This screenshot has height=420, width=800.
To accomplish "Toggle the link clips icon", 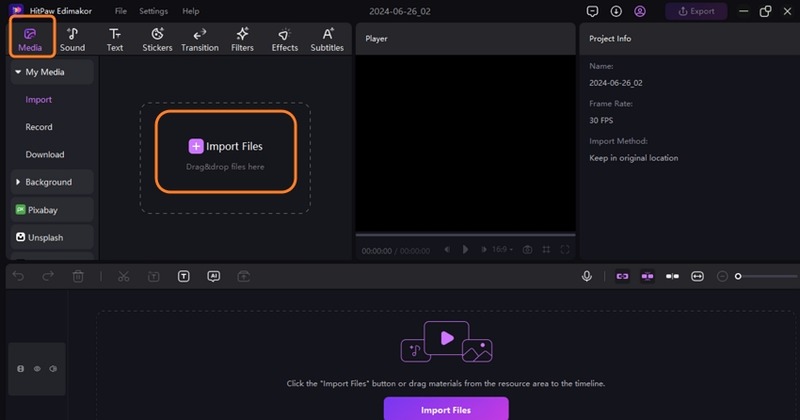I will (x=622, y=276).
